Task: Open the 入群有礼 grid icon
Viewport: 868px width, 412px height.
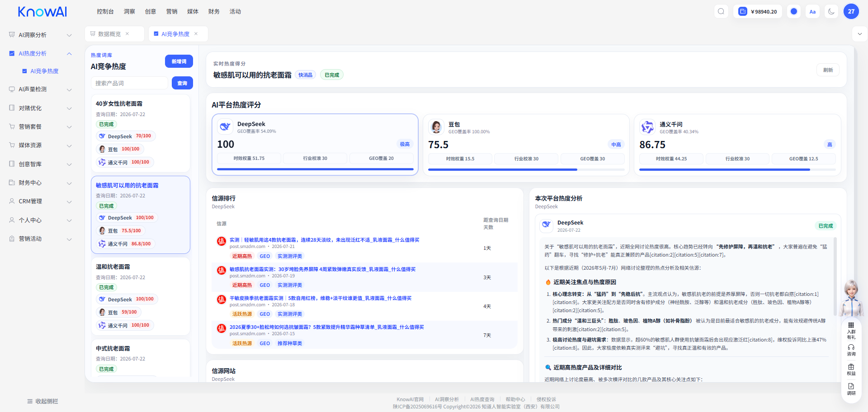Action: (851, 331)
